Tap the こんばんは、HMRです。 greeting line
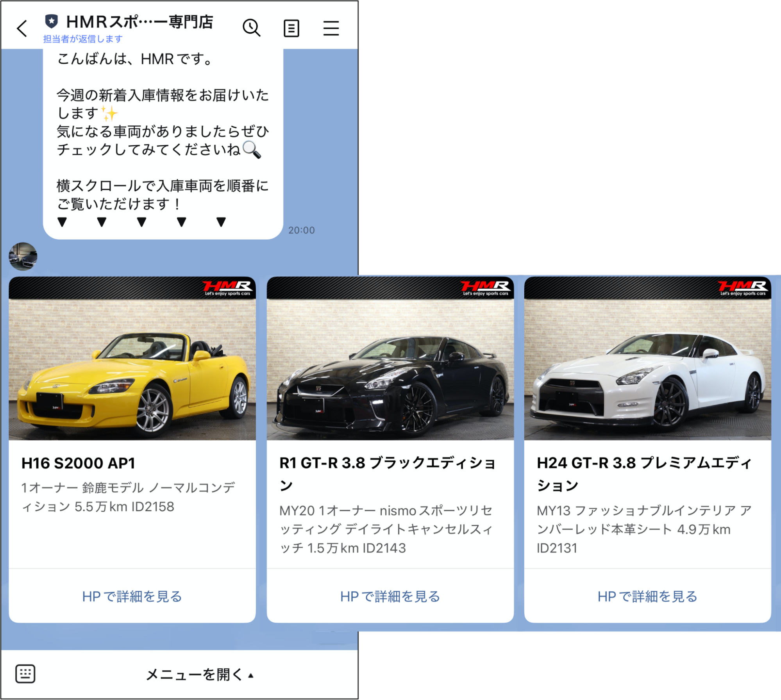Screen dimensions: 781x700 click(135, 59)
